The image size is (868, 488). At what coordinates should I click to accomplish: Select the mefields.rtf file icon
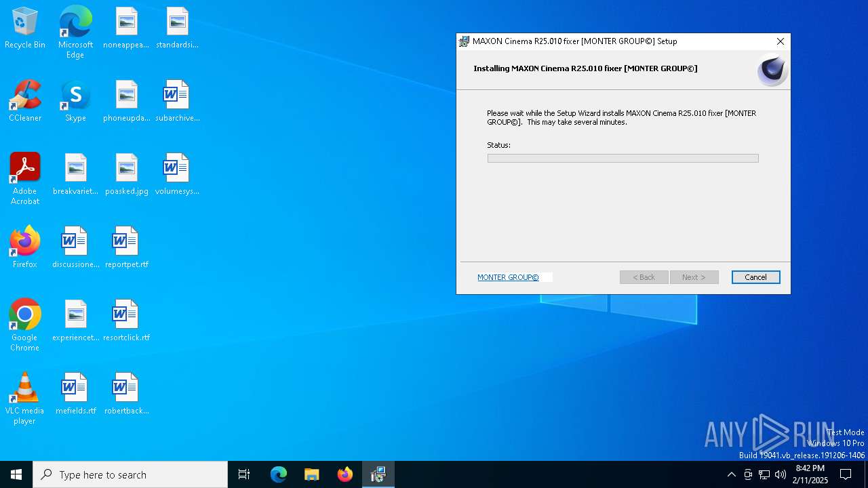75,394
